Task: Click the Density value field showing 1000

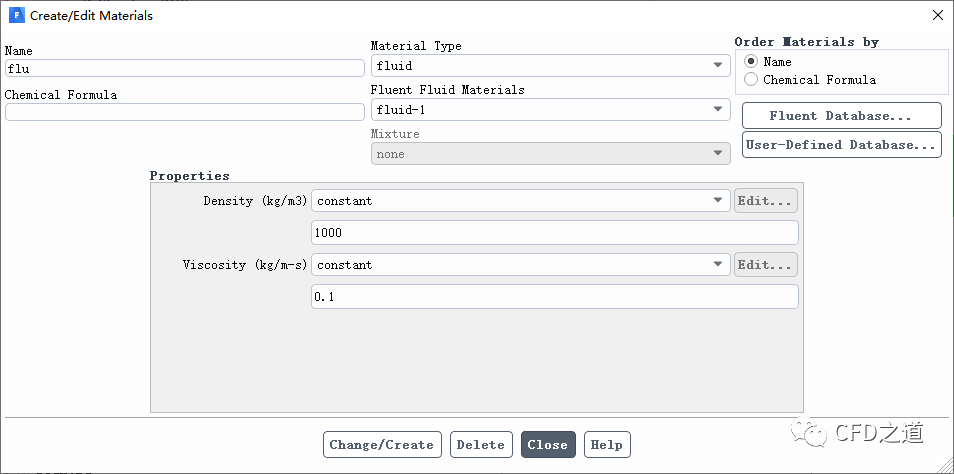Action: (x=555, y=233)
